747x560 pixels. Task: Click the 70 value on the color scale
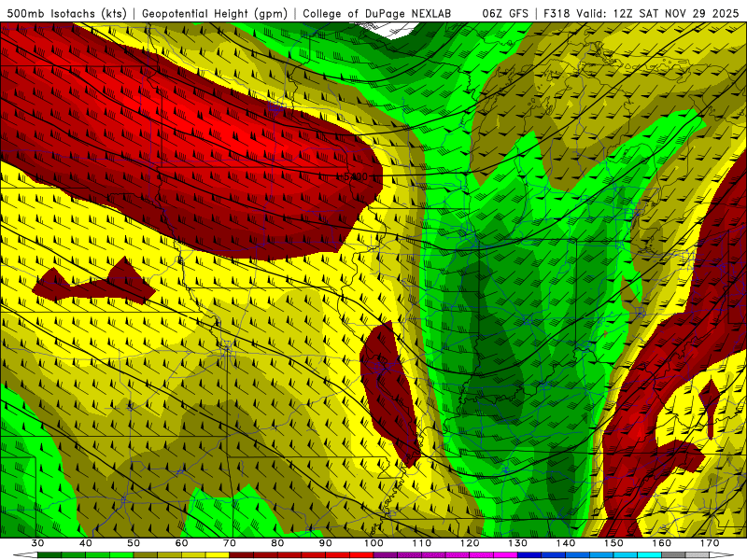(230, 543)
